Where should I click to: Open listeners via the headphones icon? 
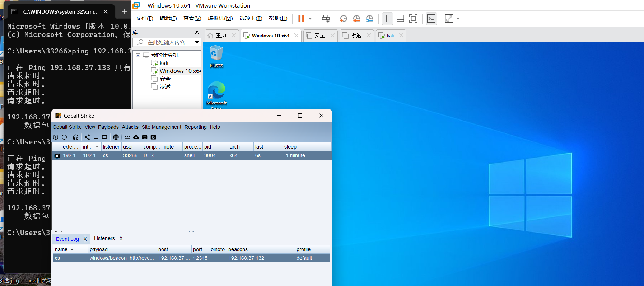point(76,137)
